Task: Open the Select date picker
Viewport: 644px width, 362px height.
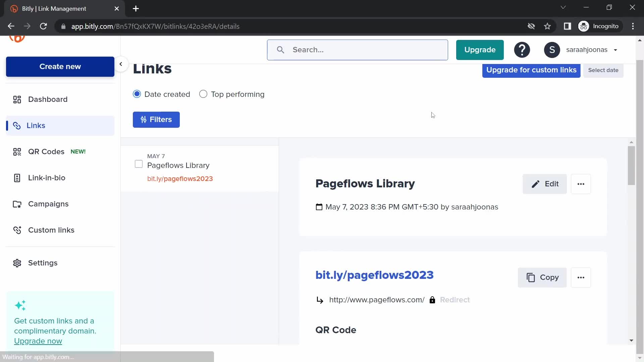Action: point(603,70)
